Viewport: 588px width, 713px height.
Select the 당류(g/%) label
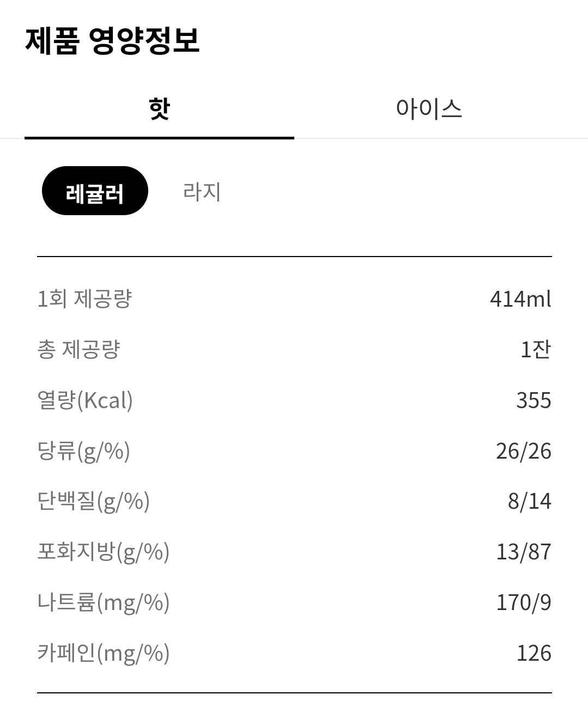[x=83, y=451]
